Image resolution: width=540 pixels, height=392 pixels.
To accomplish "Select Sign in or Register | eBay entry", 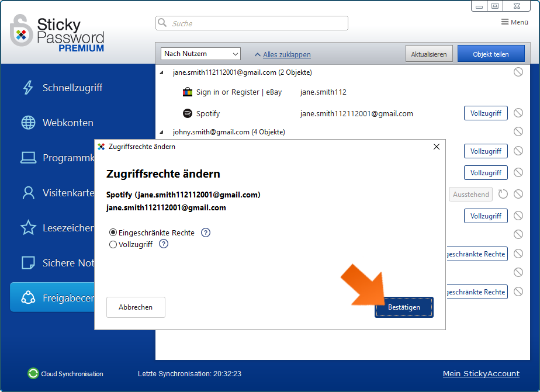I will click(x=239, y=92).
